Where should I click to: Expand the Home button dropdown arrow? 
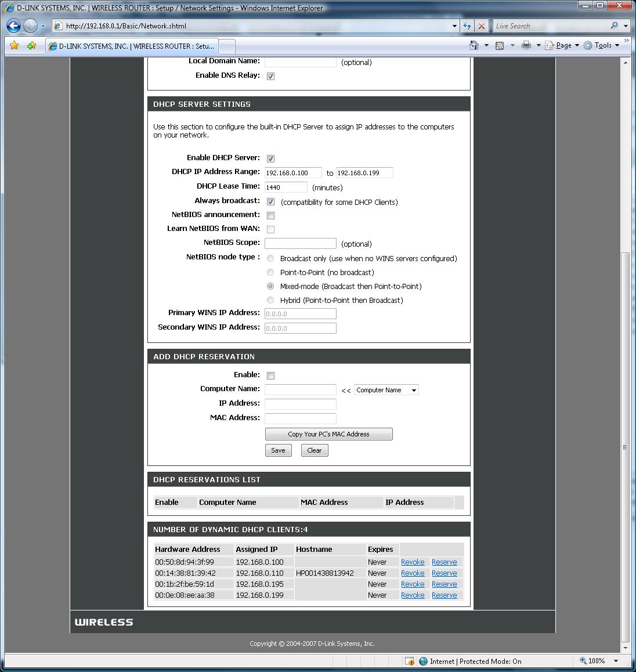click(x=486, y=45)
